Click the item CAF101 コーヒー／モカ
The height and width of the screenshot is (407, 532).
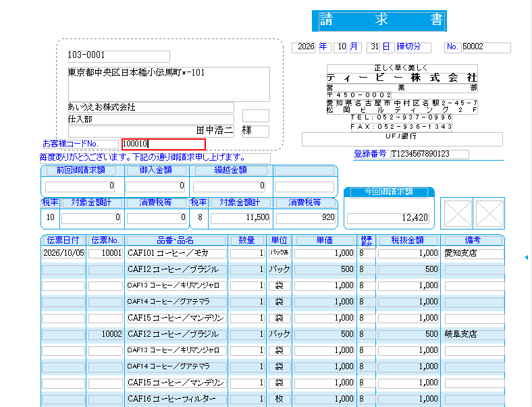pyautogui.click(x=177, y=253)
